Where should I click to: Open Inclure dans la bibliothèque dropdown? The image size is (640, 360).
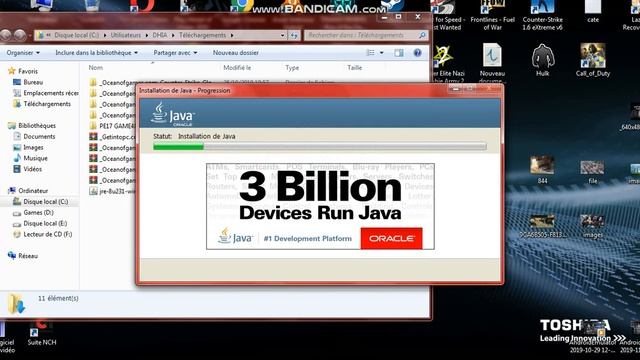97,53
